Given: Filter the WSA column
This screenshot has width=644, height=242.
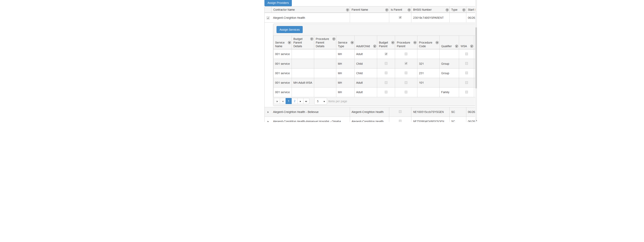Looking at the screenshot, I should tap(472, 46).
